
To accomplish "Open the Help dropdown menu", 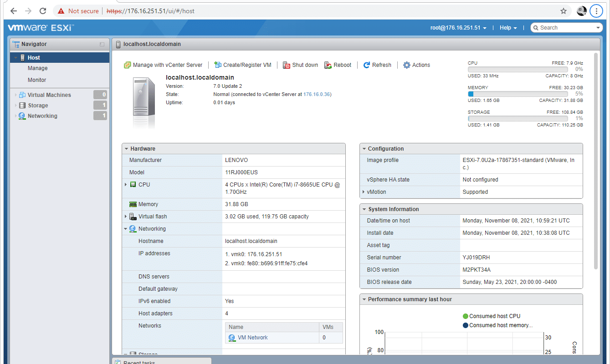I will 508,28.
